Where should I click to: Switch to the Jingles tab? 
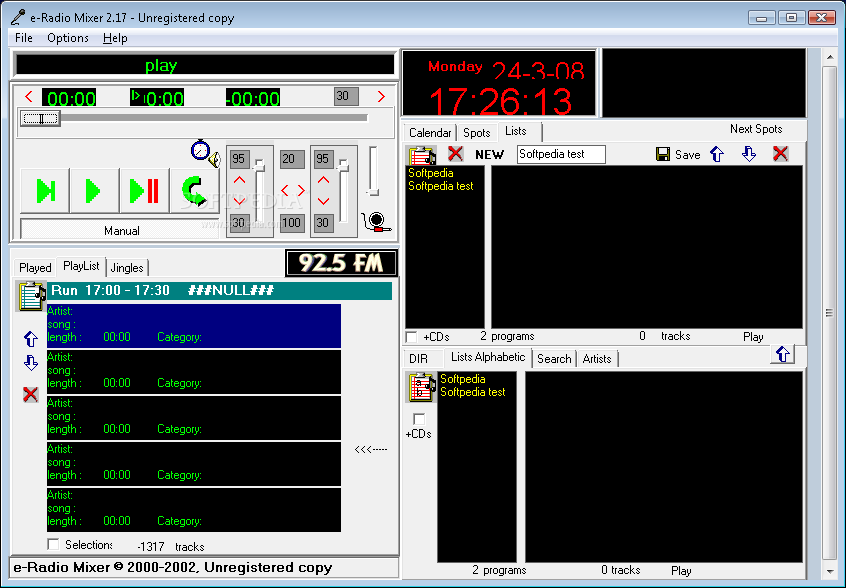[127, 268]
